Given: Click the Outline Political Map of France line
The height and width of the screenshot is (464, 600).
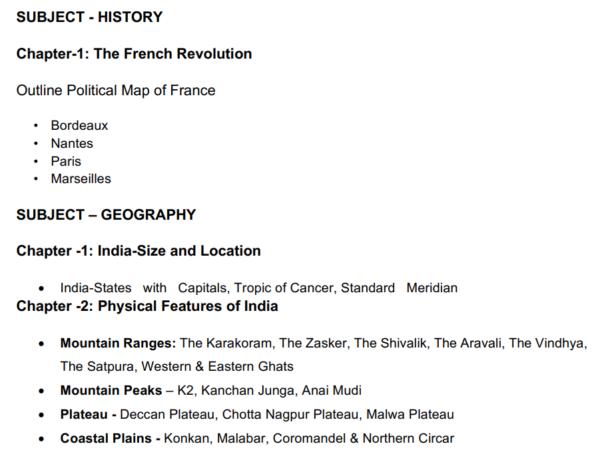Looking at the screenshot, I should pos(116,90).
